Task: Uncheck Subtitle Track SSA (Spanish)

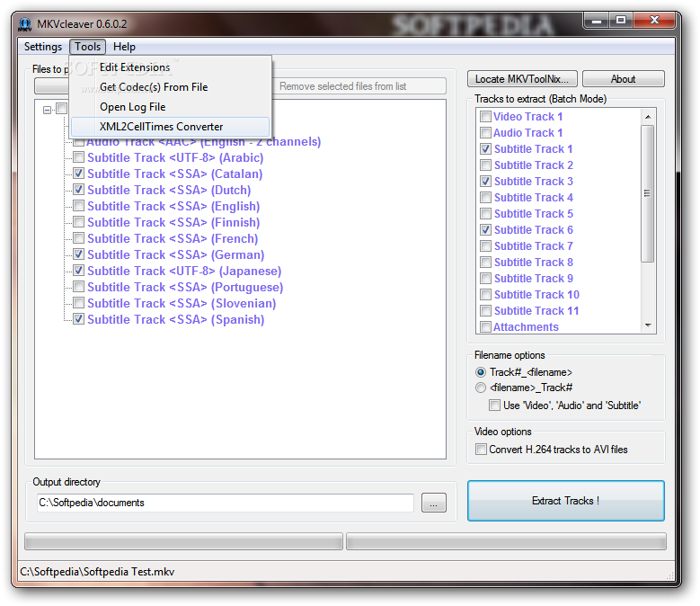Action: [x=78, y=319]
